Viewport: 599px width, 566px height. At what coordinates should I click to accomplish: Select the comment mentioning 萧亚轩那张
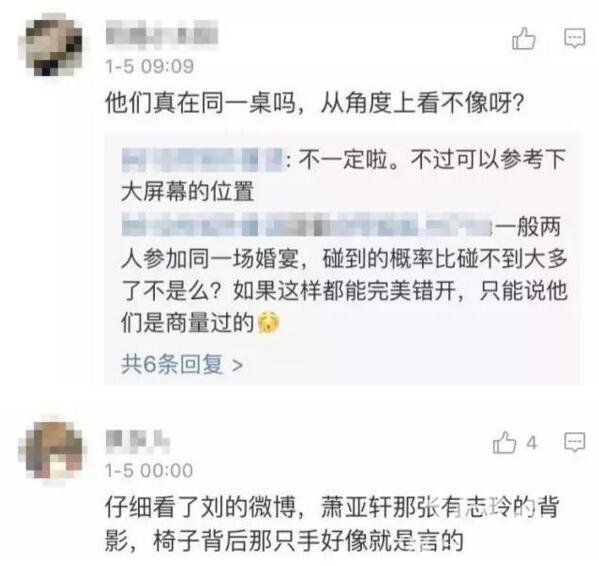[x=332, y=523]
